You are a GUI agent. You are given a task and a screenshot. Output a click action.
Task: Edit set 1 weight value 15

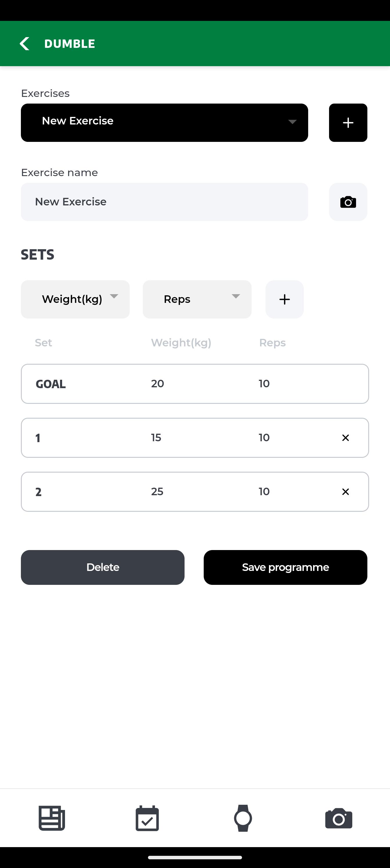point(156,437)
